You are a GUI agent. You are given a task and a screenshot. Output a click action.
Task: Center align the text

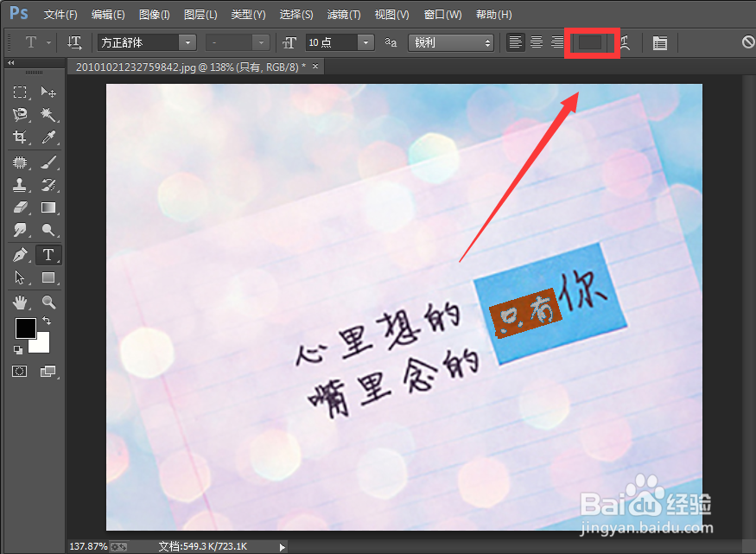click(537, 42)
